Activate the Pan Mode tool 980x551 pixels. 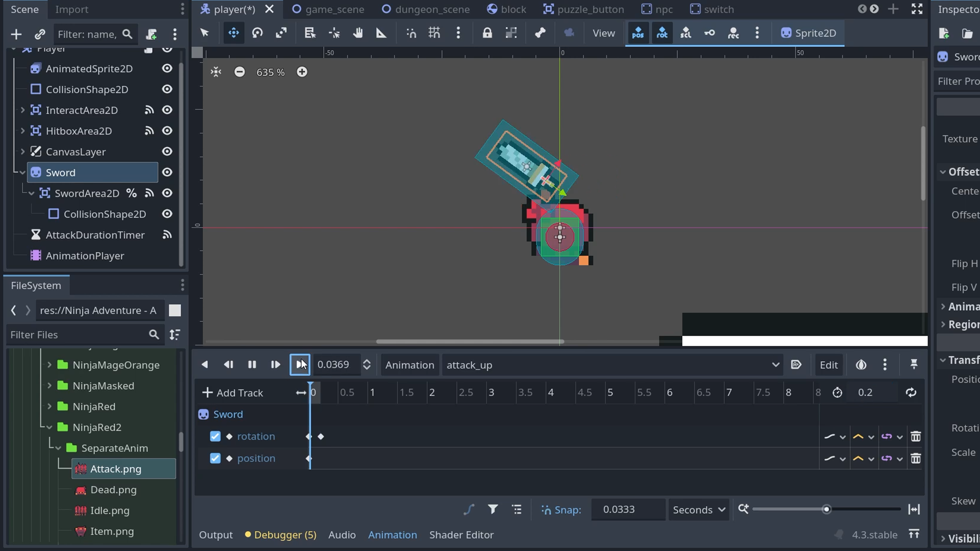(358, 33)
